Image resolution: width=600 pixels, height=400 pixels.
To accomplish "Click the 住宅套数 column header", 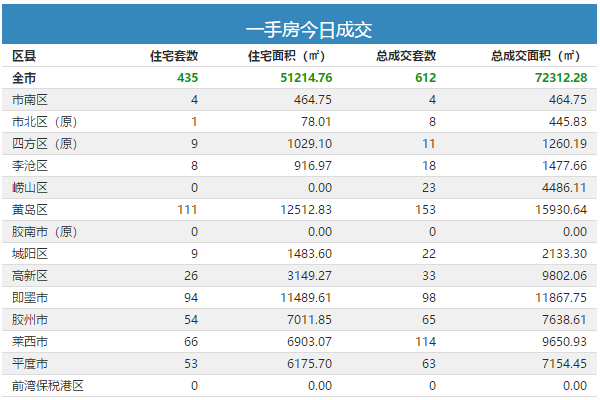I will [174, 56].
